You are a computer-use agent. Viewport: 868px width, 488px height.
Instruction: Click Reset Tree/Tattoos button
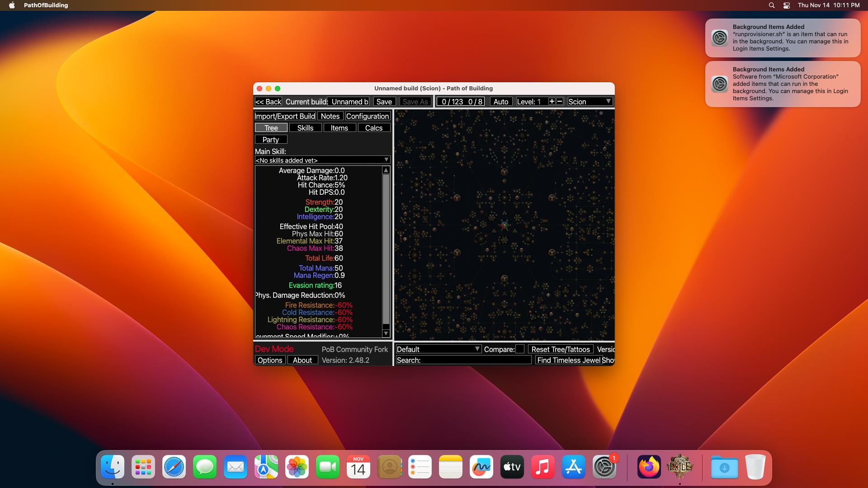coord(561,349)
